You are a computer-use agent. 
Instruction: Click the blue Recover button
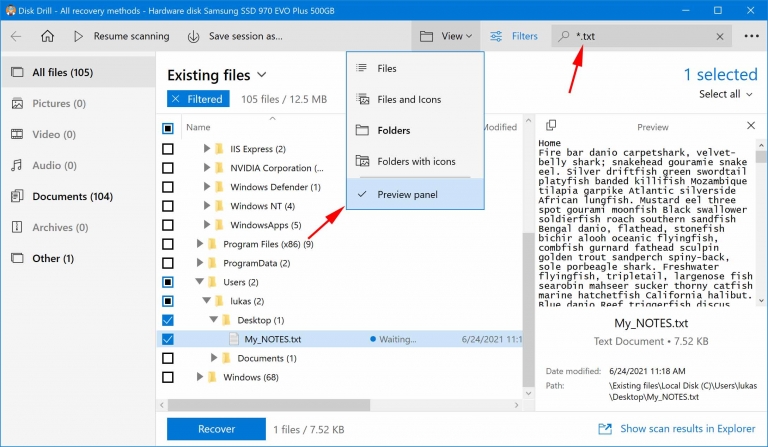click(x=216, y=429)
